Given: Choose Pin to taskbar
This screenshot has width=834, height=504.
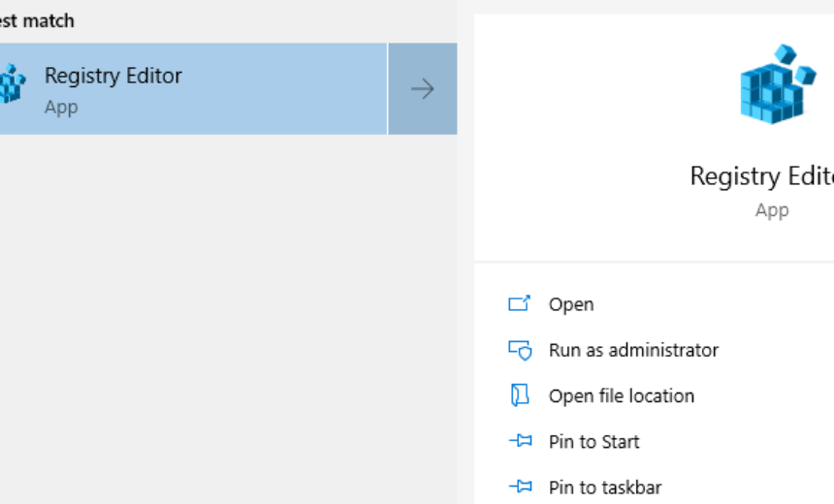Looking at the screenshot, I should coord(605,487).
